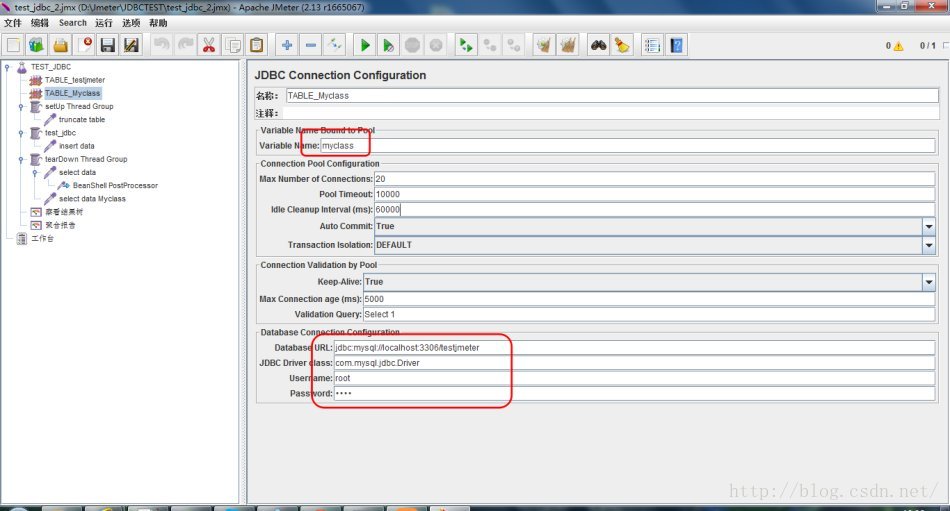Click the Toggle enable/disable toolbar icon
The width and height of the screenshot is (950, 511).
tap(334, 45)
